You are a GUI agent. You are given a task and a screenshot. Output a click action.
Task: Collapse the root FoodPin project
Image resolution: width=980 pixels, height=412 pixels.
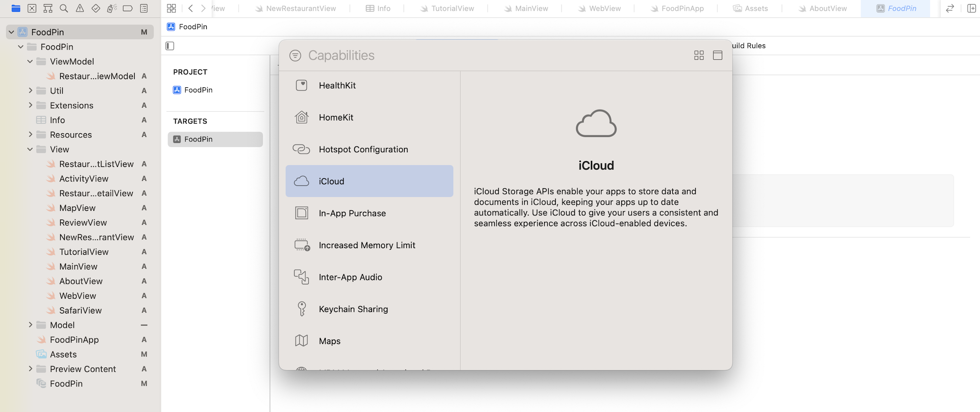(x=11, y=32)
